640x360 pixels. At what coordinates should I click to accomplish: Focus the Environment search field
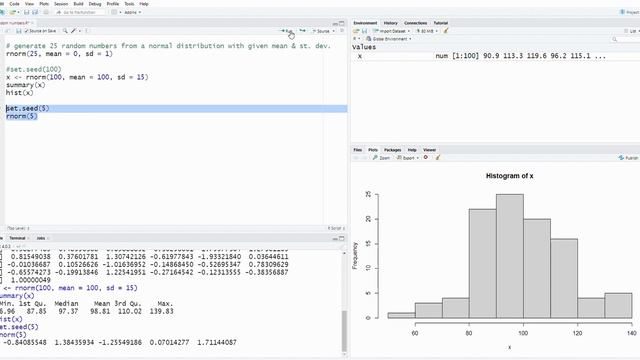625,39
